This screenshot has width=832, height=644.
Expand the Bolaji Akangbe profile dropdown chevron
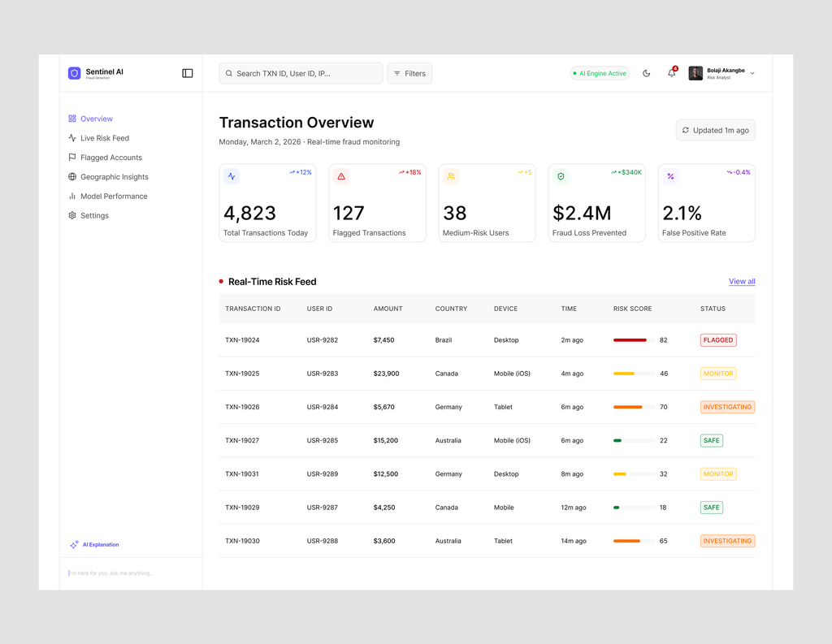coord(752,74)
